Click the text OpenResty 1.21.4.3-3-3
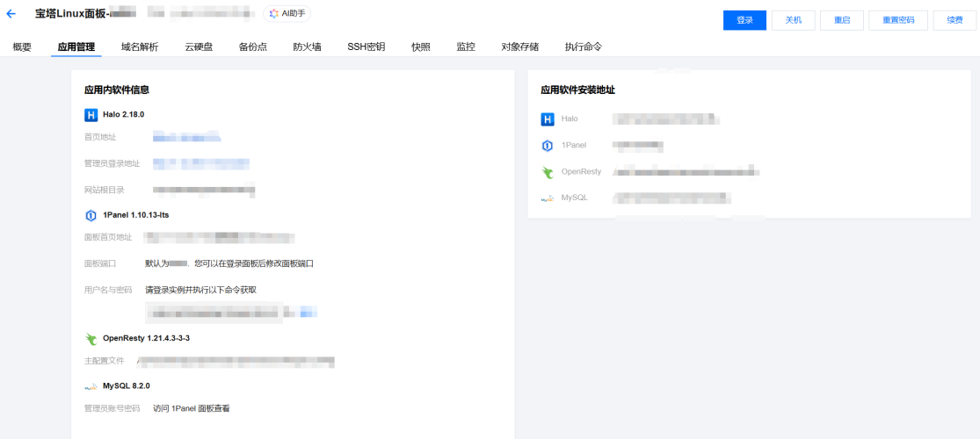The height and width of the screenshot is (439, 980). pos(146,338)
